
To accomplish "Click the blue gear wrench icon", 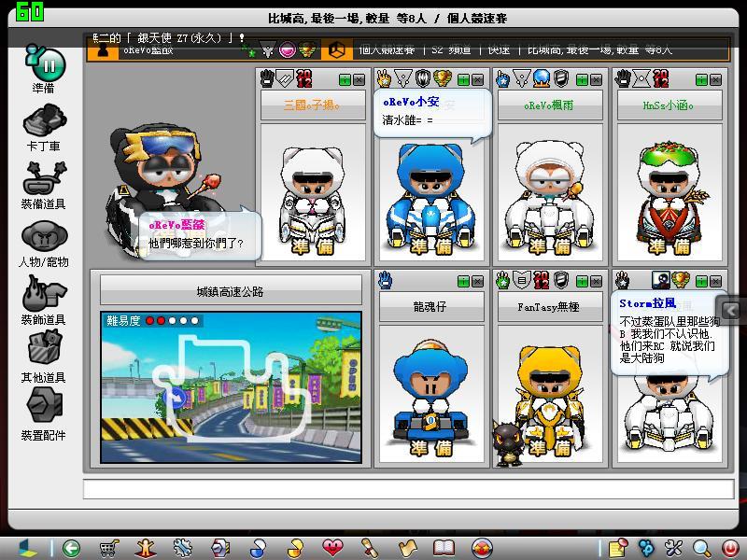I will (x=182, y=549).
